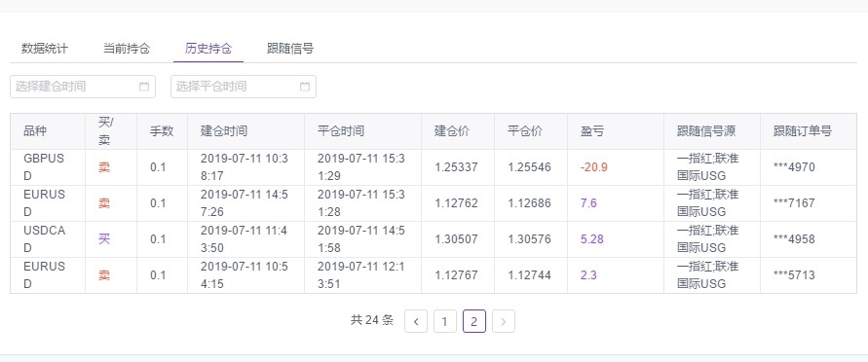
Task: Click open time 2019-07-11 11:43:50
Action: click(245, 239)
